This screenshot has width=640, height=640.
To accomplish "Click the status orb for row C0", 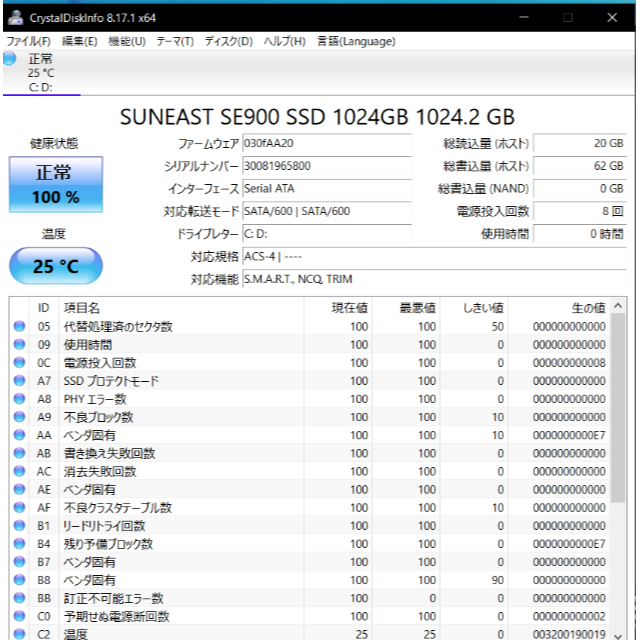I will (x=19, y=616).
